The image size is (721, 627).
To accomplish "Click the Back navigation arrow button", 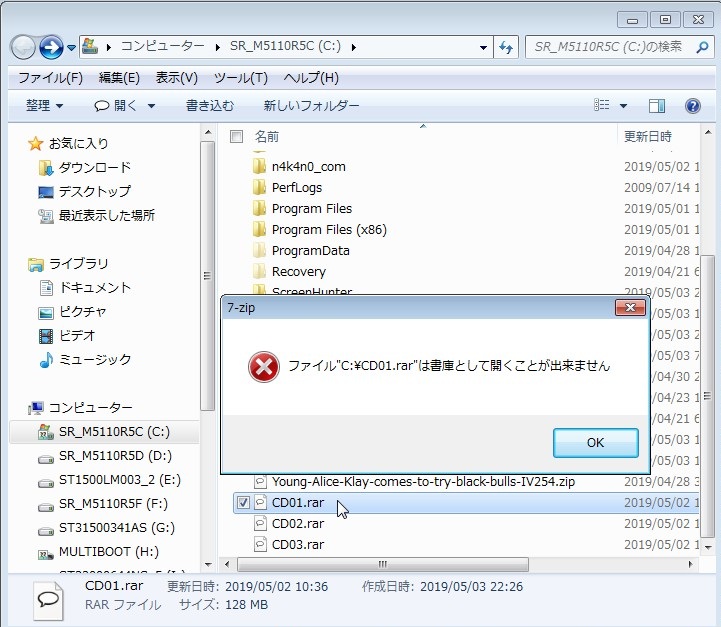I will [x=23, y=47].
